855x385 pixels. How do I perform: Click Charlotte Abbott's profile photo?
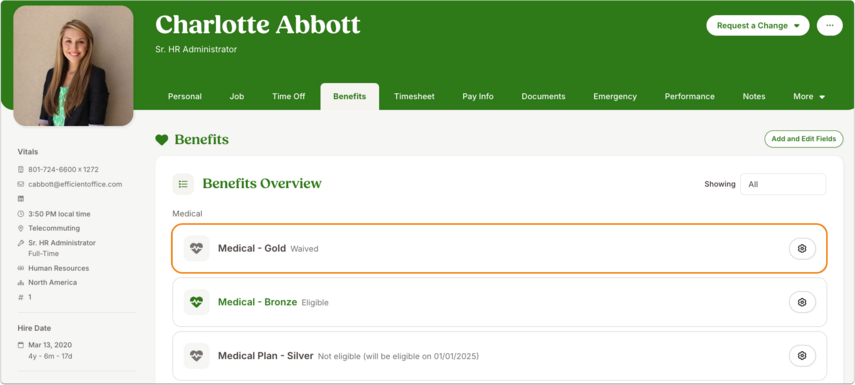point(73,66)
